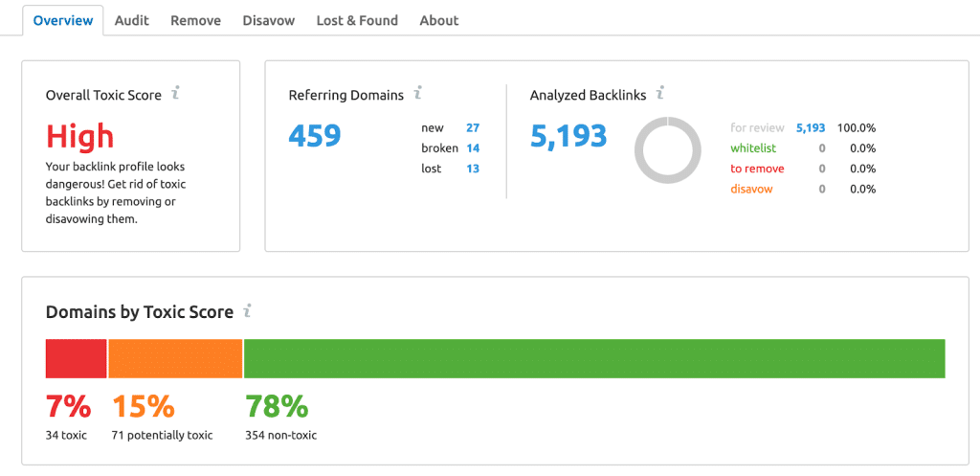Click the 'Referring Domains' heading
Image resolution: width=980 pixels, height=476 pixels.
[x=346, y=95]
